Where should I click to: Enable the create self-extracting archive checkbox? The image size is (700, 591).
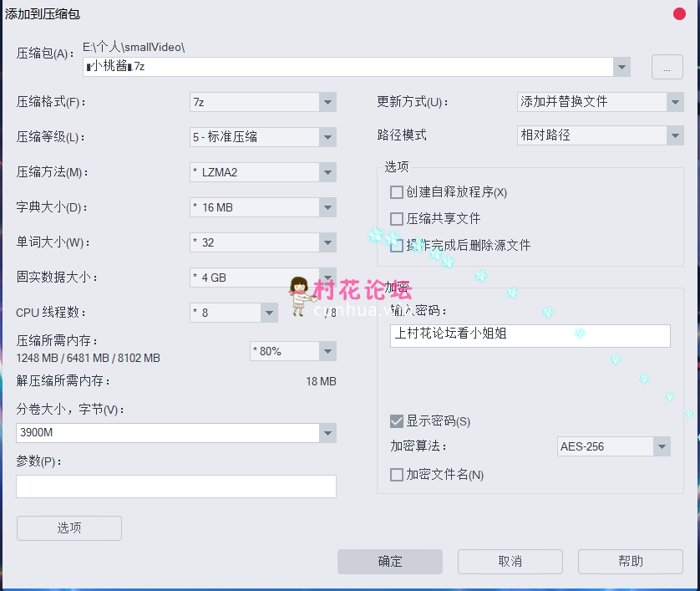397,192
